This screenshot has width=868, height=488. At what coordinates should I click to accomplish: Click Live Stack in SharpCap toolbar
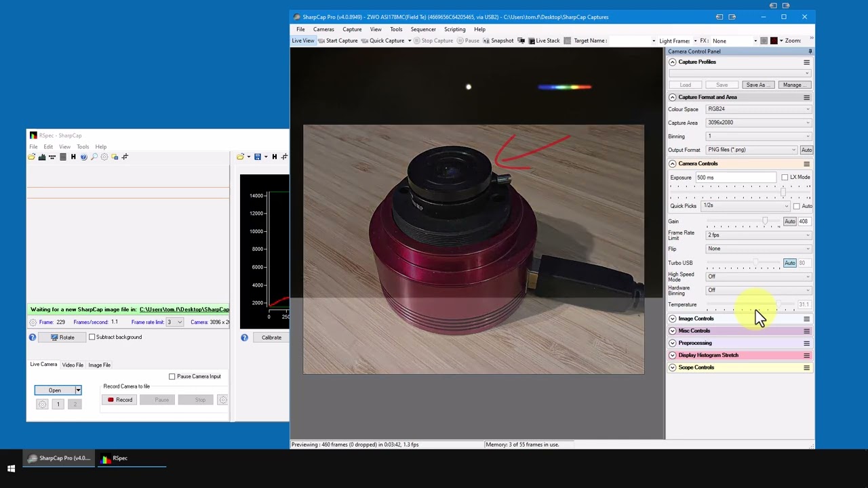[x=544, y=41]
